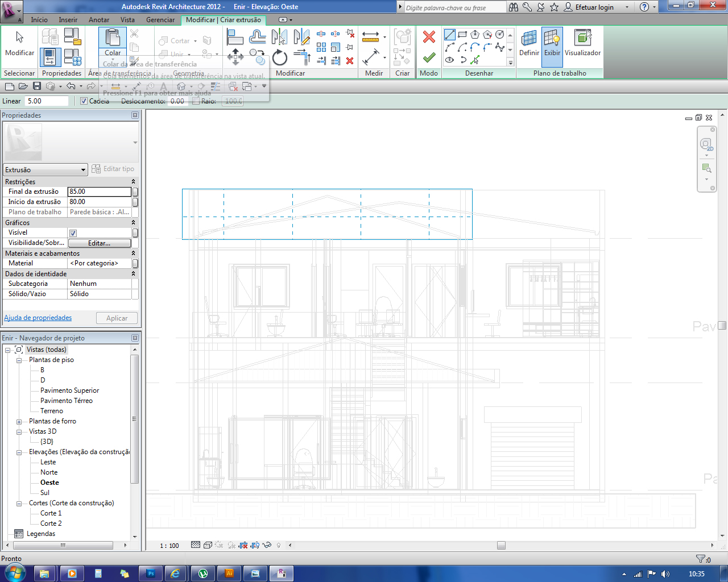Click the Pick Lines draw tool
This screenshot has height=582, width=728.
(x=475, y=60)
